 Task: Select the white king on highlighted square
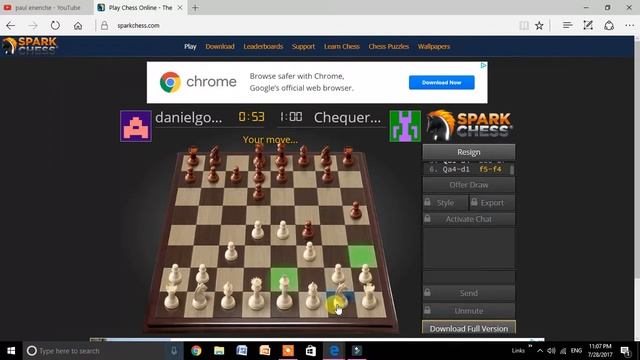(284, 293)
